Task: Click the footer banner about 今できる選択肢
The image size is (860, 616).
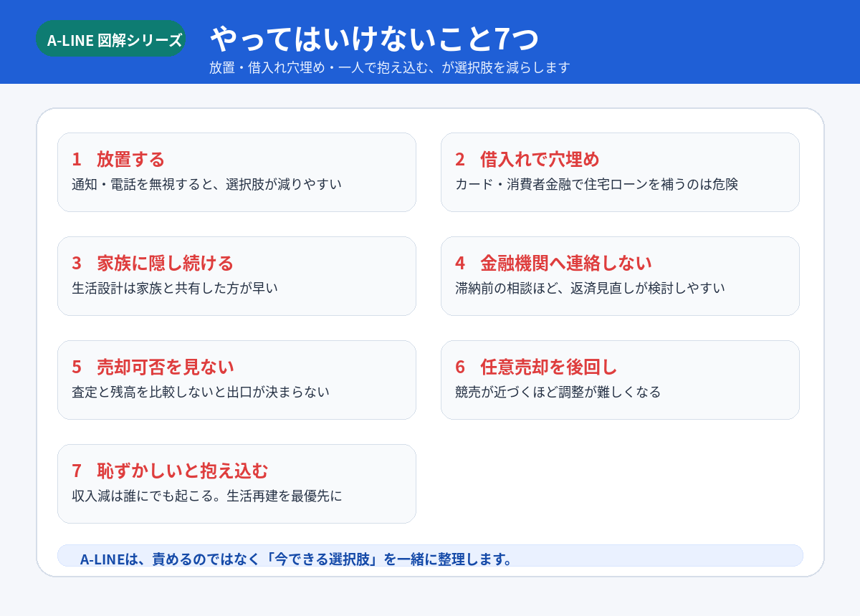Action: pyautogui.click(x=430, y=556)
